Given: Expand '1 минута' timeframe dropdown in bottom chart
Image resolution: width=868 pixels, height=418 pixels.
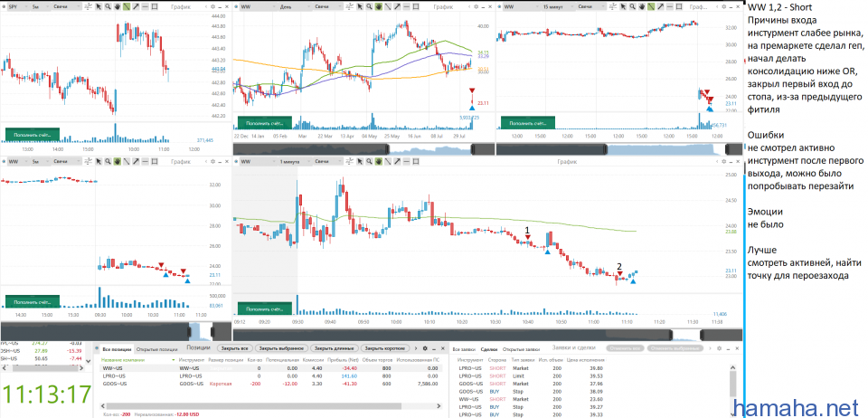Looking at the screenshot, I should (291, 160).
